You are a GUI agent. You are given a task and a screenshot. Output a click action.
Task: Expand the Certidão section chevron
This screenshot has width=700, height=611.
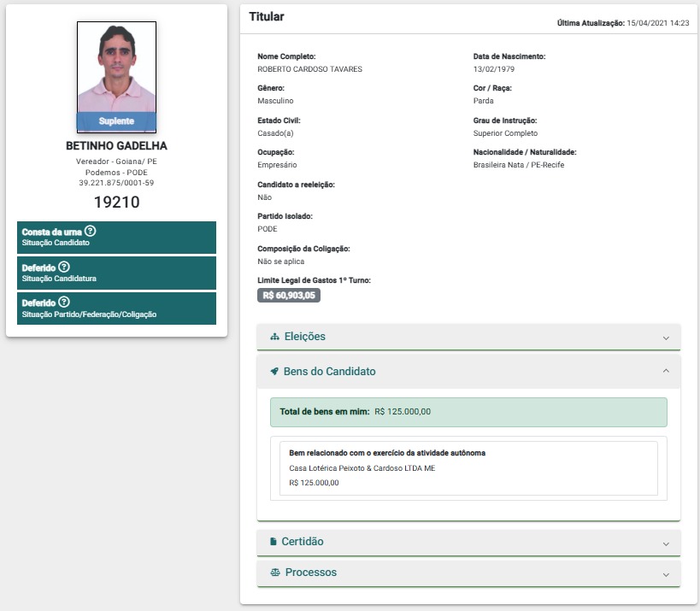click(666, 543)
